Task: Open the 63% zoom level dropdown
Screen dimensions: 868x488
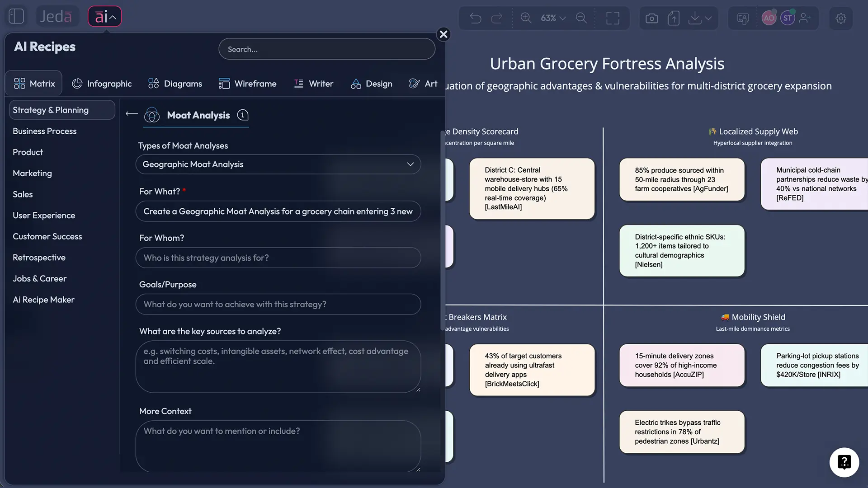Action: 552,18
